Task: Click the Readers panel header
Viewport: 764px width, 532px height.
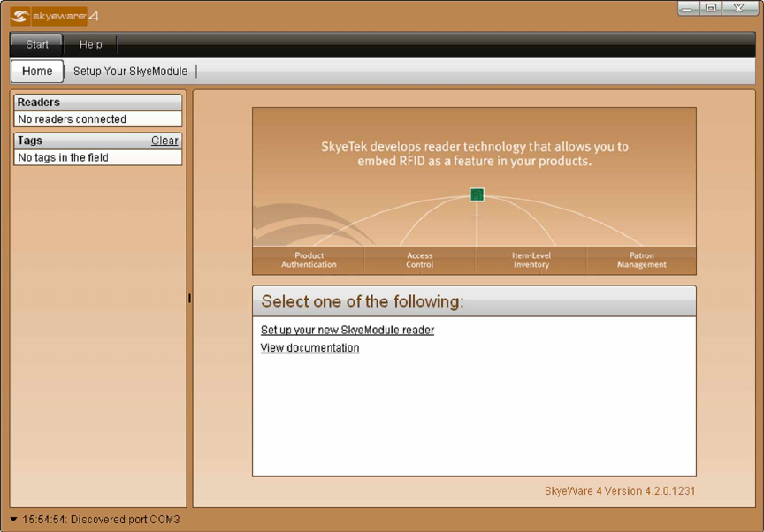Action: pos(98,103)
